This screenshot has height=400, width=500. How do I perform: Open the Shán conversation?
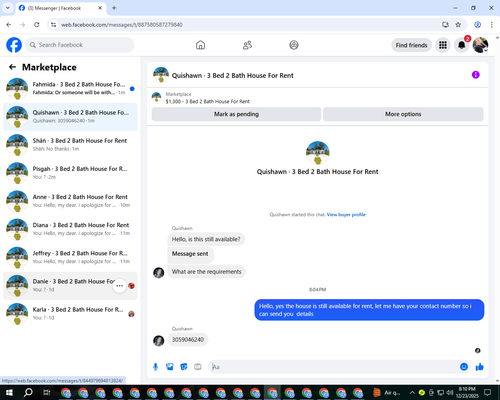(70, 145)
